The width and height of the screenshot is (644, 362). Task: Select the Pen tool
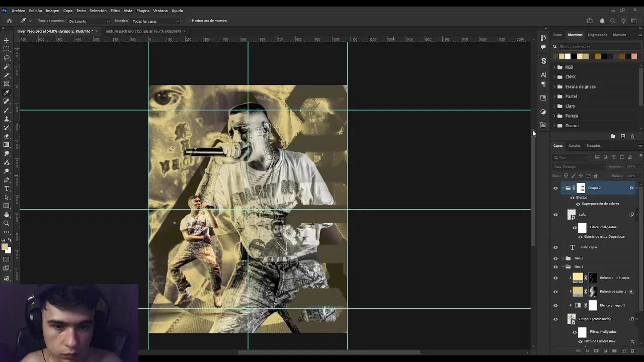(7, 180)
